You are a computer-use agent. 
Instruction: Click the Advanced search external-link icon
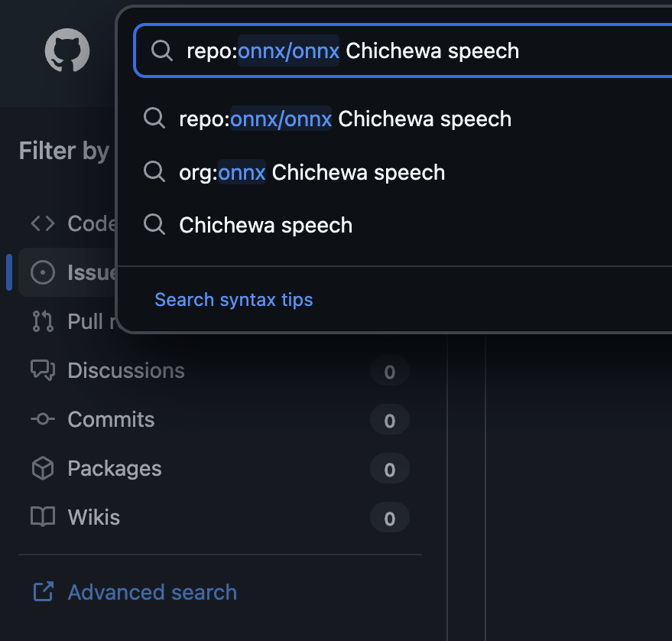[43, 592]
